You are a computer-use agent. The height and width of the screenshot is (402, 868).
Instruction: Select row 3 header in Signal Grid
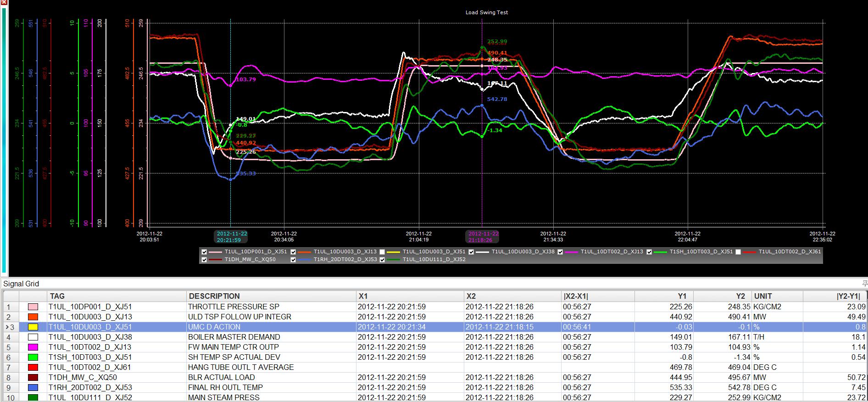(11, 327)
